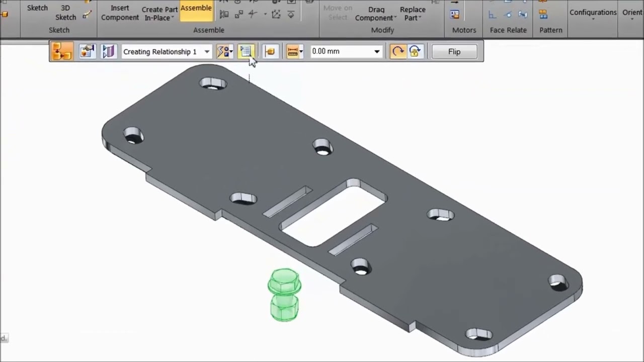Image resolution: width=644 pixels, height=362 pixels.
Task: Open the Relationship Types flyout icon
Action: (224, 51)
